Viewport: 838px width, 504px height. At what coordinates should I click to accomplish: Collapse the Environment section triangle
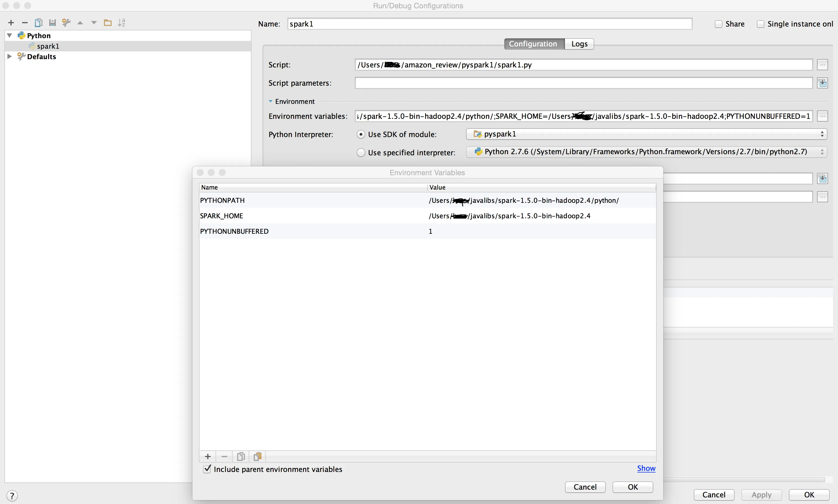pos(270,101)
